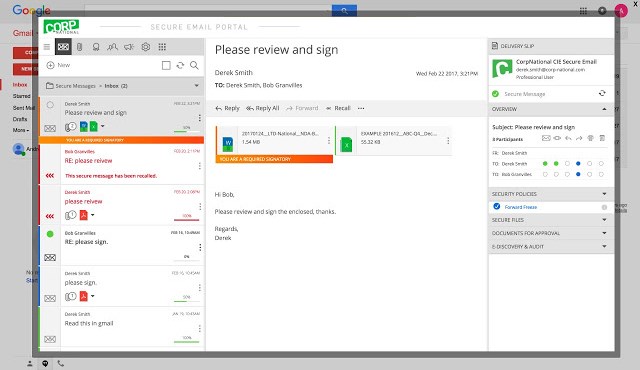This screenshot has height=370, width=640.
Task: Open options menu of the Excel attachment
Action: click(x=448, y=141)
